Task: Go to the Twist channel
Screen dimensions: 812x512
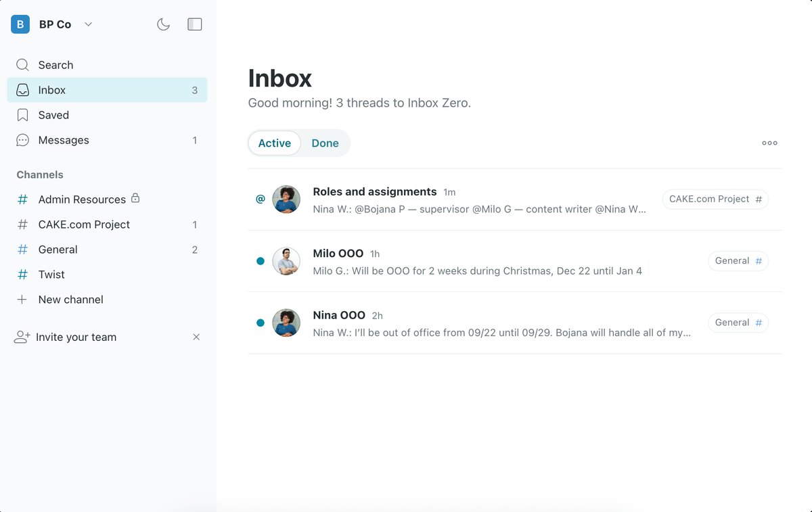Action: pyautogui.click(x=51, y=275)
